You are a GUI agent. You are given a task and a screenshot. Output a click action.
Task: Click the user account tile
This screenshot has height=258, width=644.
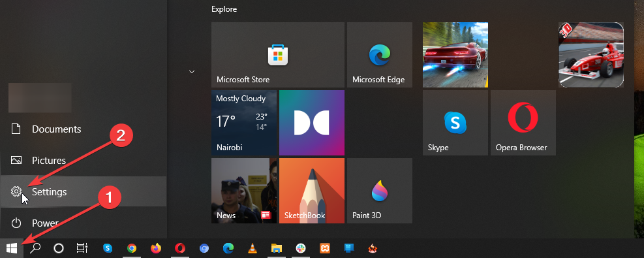tap(40, 98)
